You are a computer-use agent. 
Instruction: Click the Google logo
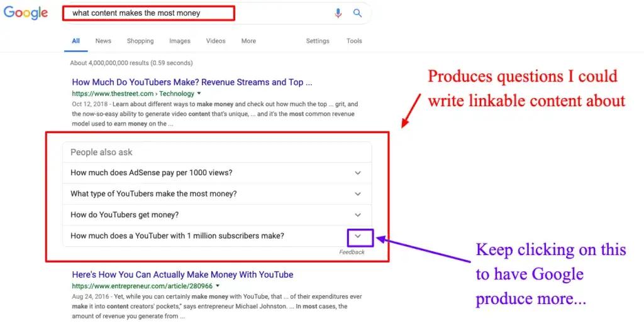click(x=25, y=13)
